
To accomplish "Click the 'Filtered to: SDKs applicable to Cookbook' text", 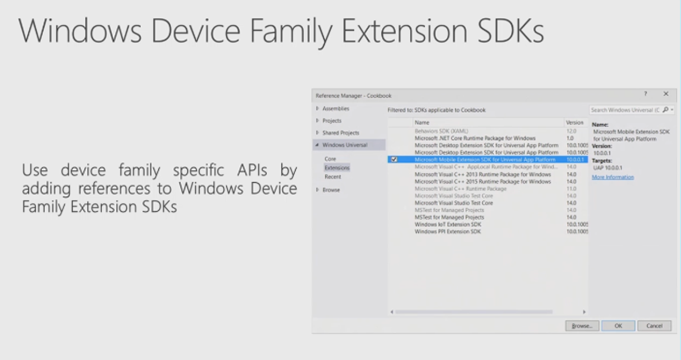I will (x=436, y=110).
